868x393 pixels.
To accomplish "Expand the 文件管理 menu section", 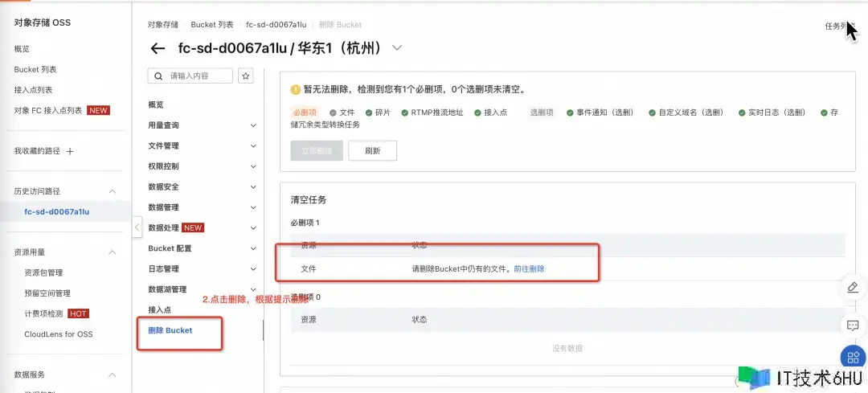I will point(253,146).
